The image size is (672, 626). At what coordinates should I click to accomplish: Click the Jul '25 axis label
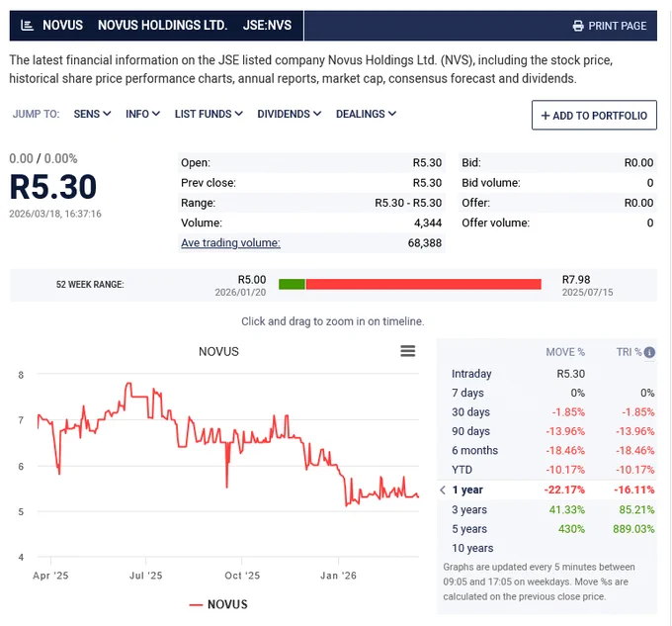pos(146,576)
